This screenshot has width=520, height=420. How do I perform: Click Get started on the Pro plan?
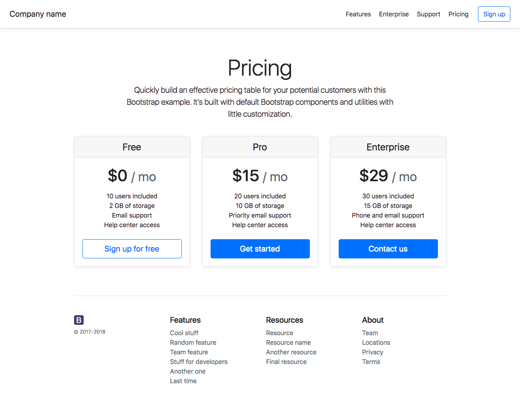(260, 249)
